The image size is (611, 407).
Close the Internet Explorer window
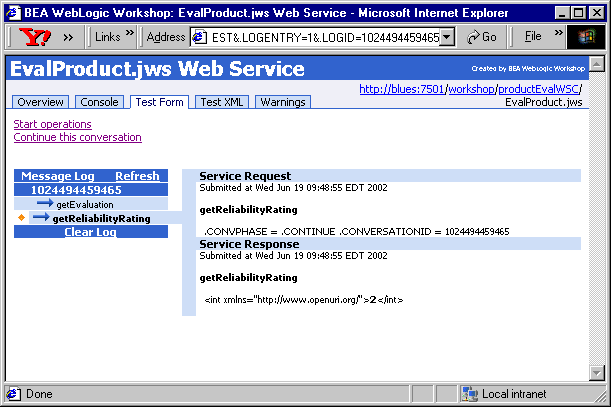coord(597,13)
